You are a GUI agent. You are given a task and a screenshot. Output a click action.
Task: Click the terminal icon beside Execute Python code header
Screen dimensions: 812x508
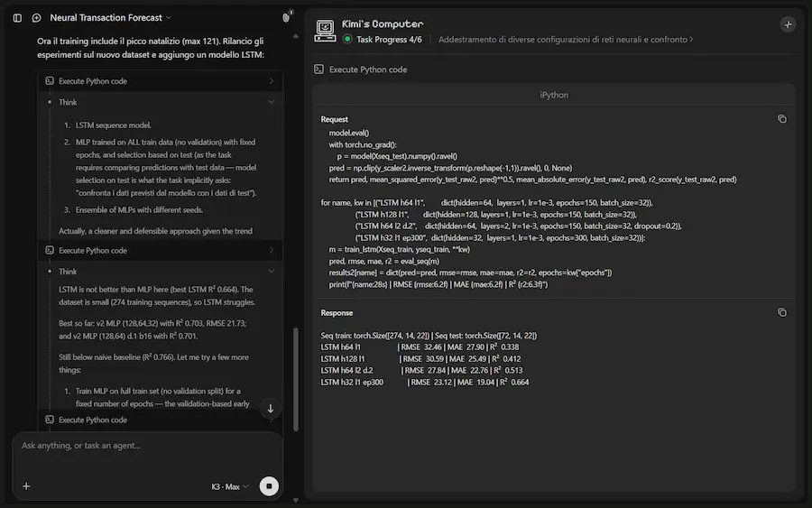(x=319, y=69)
